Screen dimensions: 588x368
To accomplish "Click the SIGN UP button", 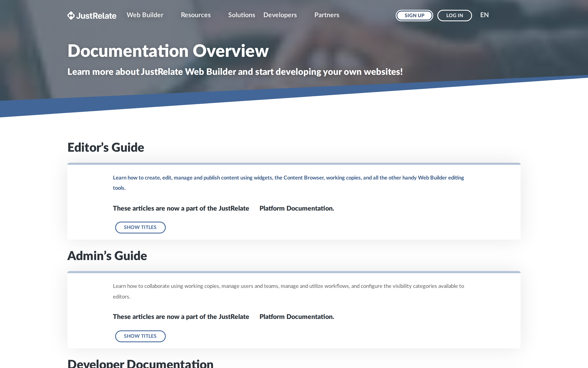I will 414,15.
